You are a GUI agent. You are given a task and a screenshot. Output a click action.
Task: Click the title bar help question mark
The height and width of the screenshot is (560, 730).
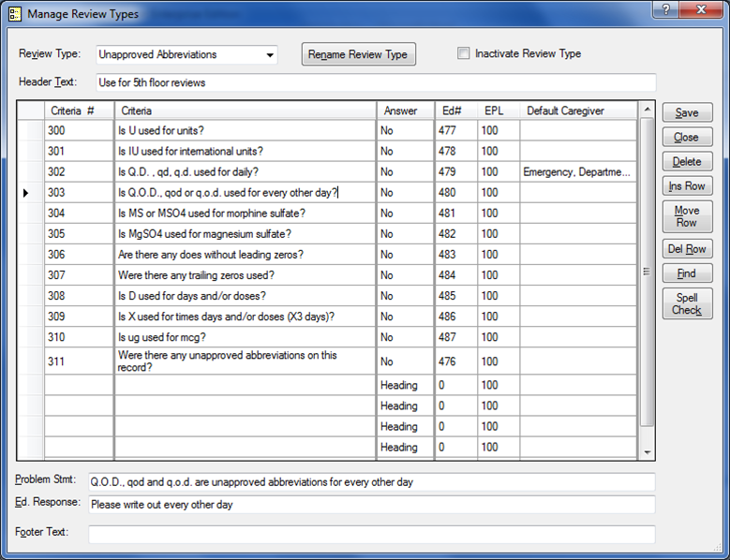[x=665, y=9]
